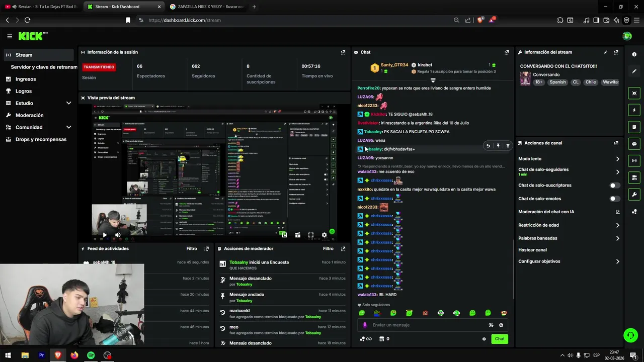Viewport: 644px width, 362px height.
Task: Pop out the Información de la sesión panel
Action: [343, 52]
